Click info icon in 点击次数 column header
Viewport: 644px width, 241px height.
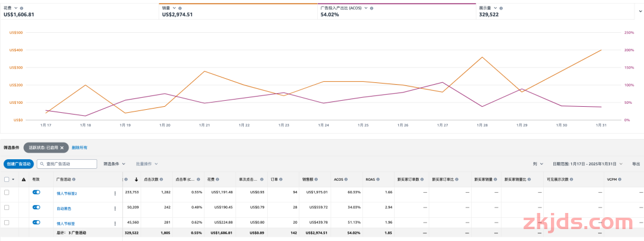(x=162, y=180)
